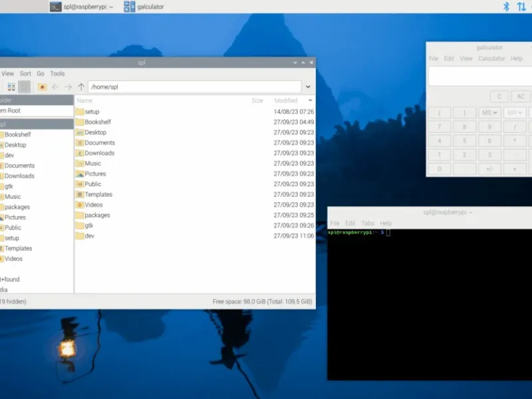532x399 pixels.
Task: Click the setup folder icon in the file list
Action: tap(80, 112)
